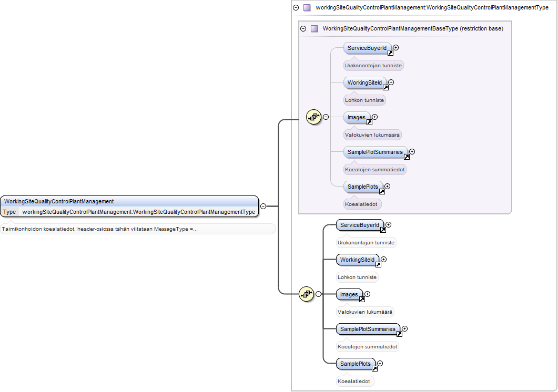Expand the upper ServiceBuyerId element
The image size is (558, 392).
[x=395, y=48]
